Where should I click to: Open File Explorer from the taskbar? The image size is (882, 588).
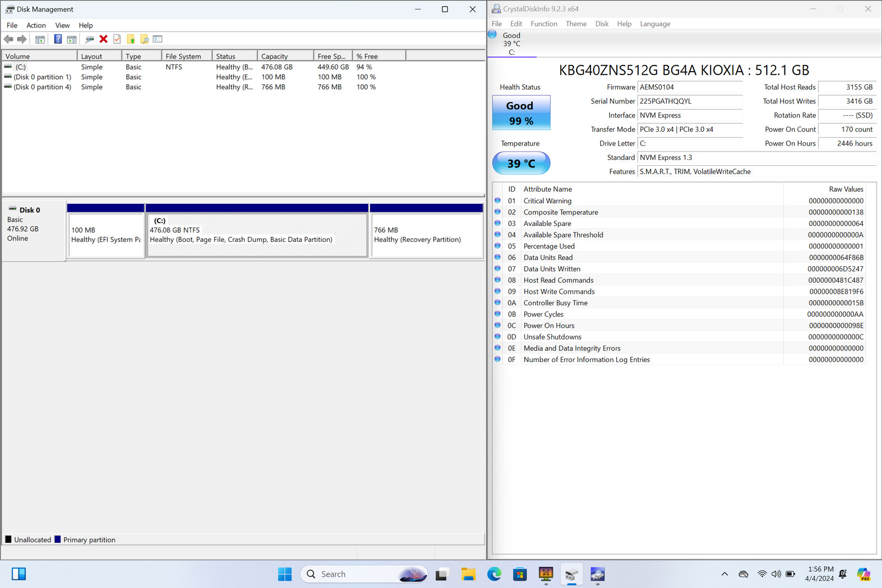[x=468, y=574]
